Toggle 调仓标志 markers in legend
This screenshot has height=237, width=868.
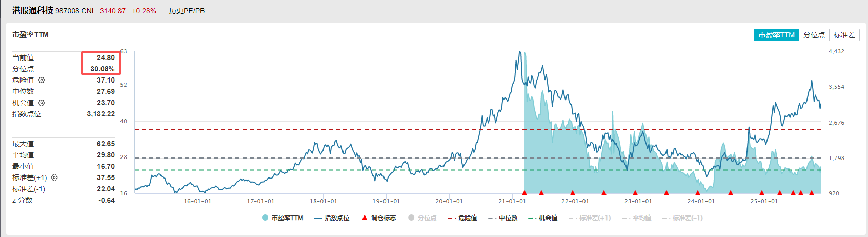378,218
